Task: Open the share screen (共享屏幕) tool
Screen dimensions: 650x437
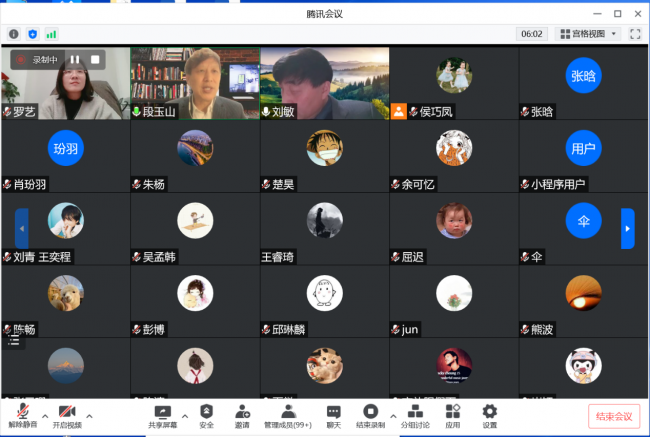Action: [x=161, y=414]
